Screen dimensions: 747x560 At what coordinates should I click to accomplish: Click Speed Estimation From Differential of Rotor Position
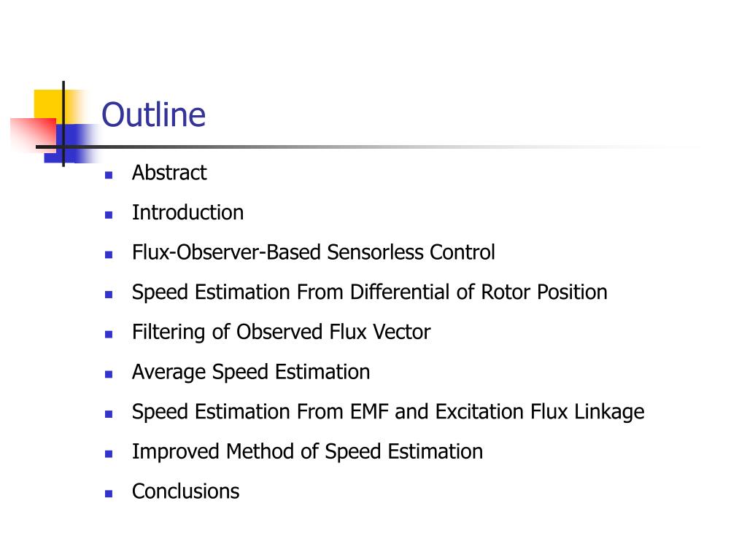[x=370, y=292]
